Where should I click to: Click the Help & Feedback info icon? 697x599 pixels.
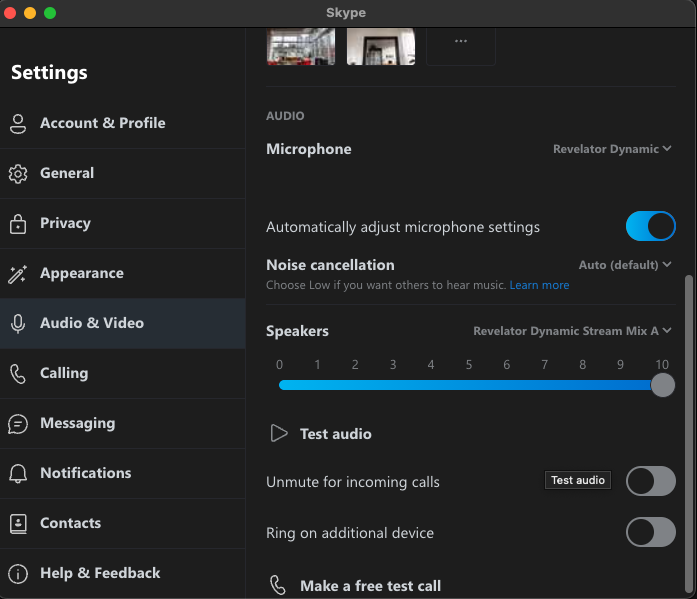pos(18,574)
